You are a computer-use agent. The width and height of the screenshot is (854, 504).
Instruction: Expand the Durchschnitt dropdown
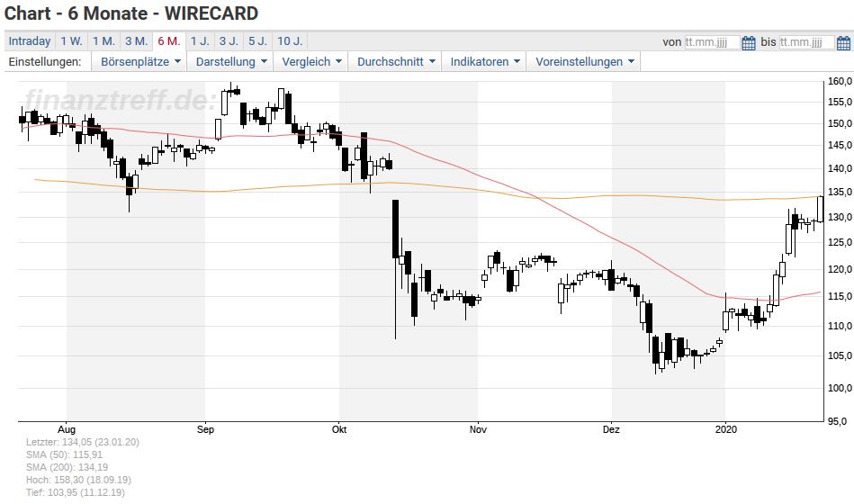(x=396, y=61)
